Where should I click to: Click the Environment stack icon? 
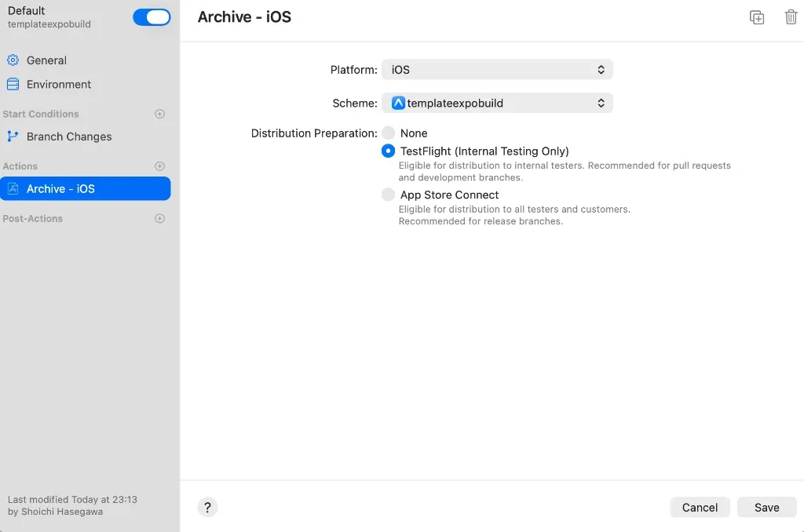(13, 84)
